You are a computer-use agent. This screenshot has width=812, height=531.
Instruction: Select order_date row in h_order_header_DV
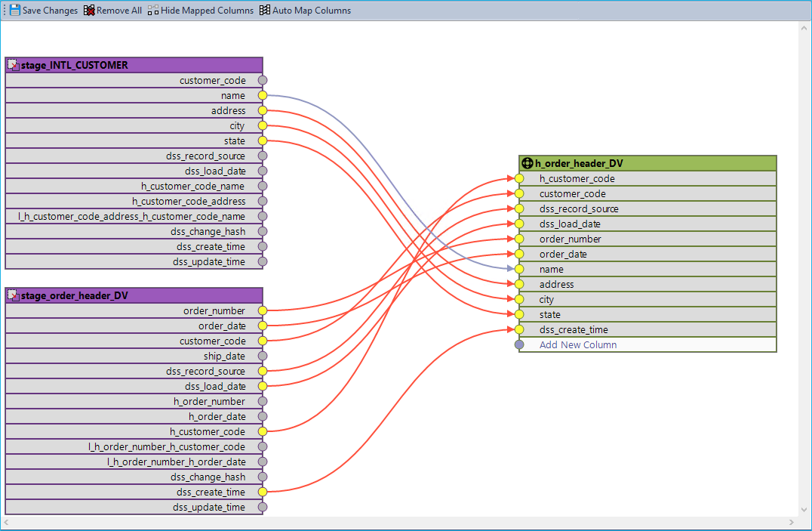[x=647, y=254]
